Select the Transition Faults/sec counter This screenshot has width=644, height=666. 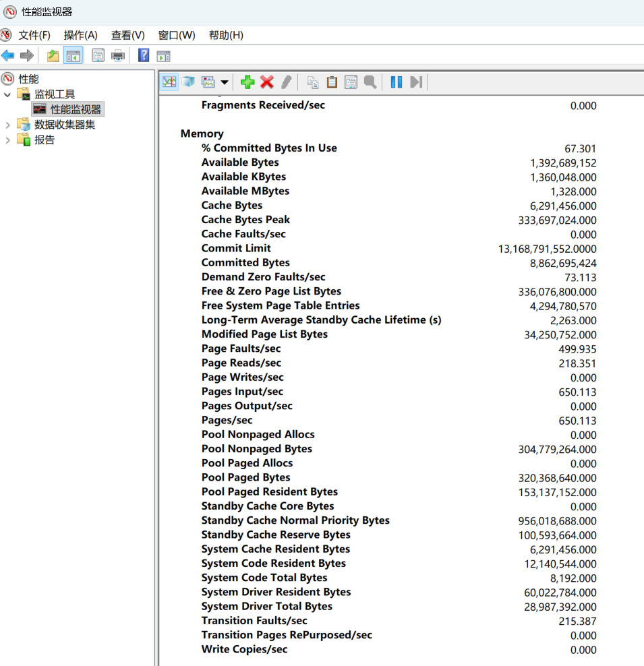pos(254,621)
